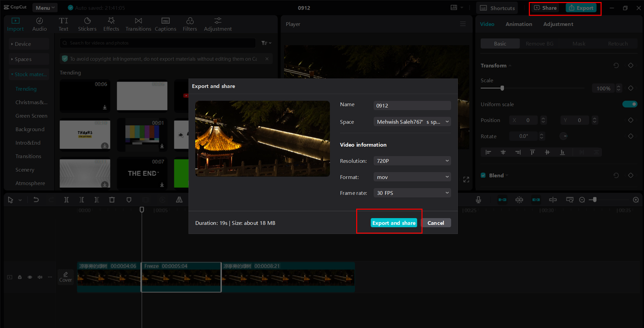Click the Export button in title bar

(x=581, y=8)
